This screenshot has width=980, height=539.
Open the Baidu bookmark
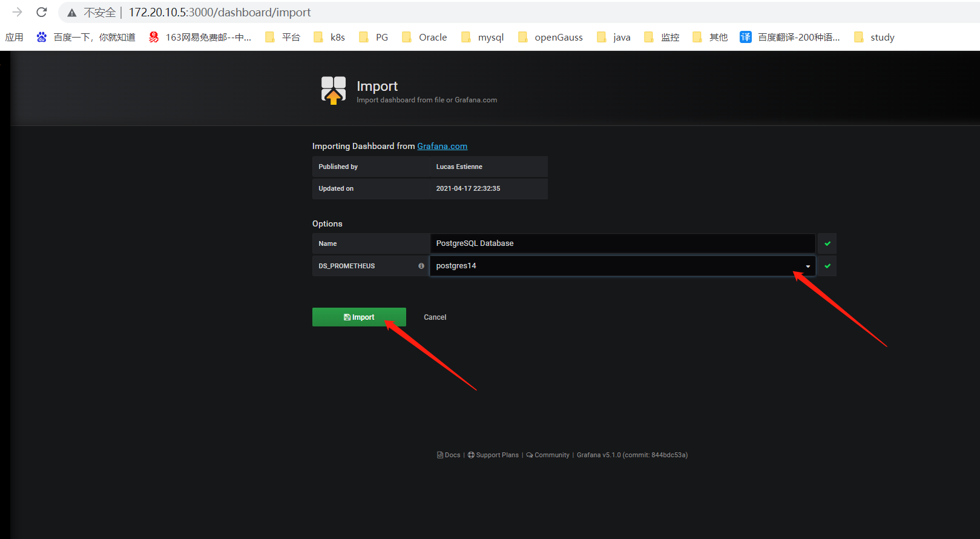(85, 38)
